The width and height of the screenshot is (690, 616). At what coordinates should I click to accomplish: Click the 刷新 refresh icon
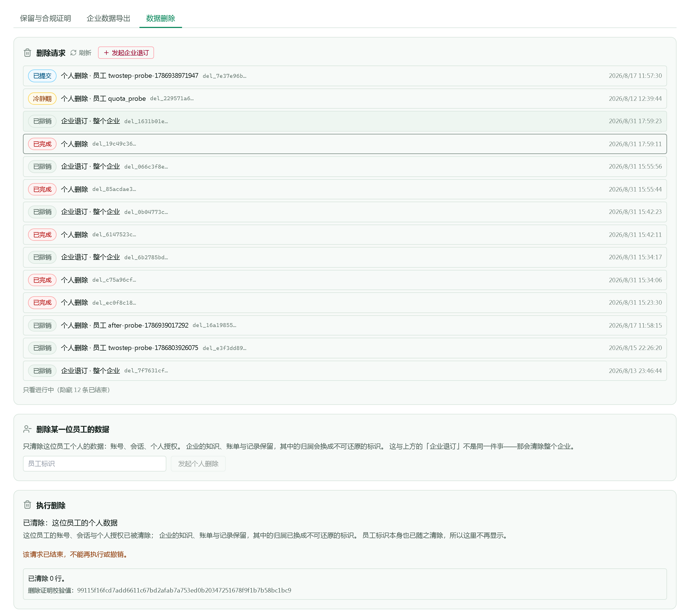[73, 53]
